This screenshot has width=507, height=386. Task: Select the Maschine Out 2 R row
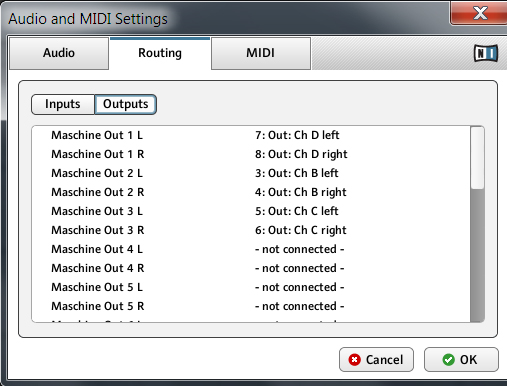tap(251, 192)
